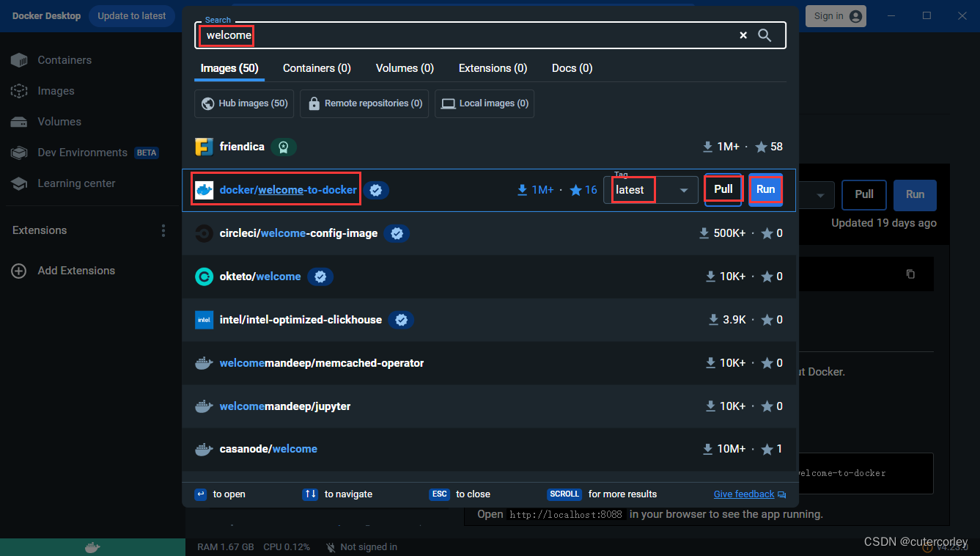Clear the search field with X icon
The height and width of the screenshot is (556, 980).
[743, 35]
